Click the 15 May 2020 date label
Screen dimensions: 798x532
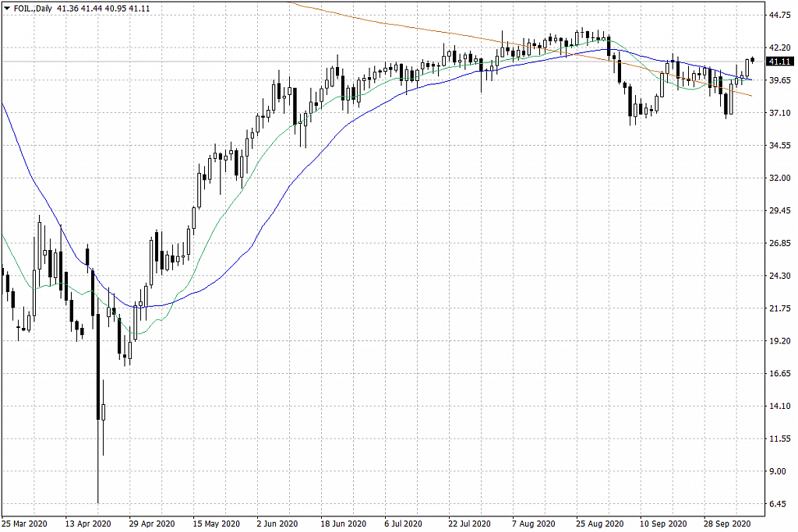(x=217, y=523)
